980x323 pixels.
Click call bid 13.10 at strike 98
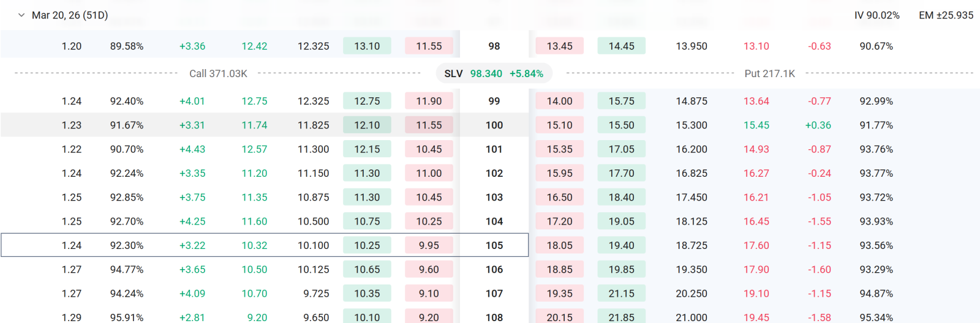[x=367, y=46]
